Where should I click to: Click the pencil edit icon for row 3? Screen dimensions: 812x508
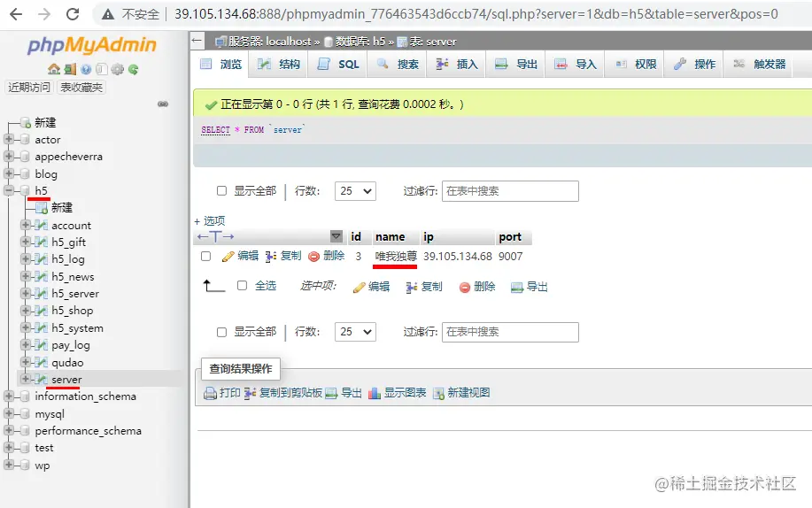228,257
